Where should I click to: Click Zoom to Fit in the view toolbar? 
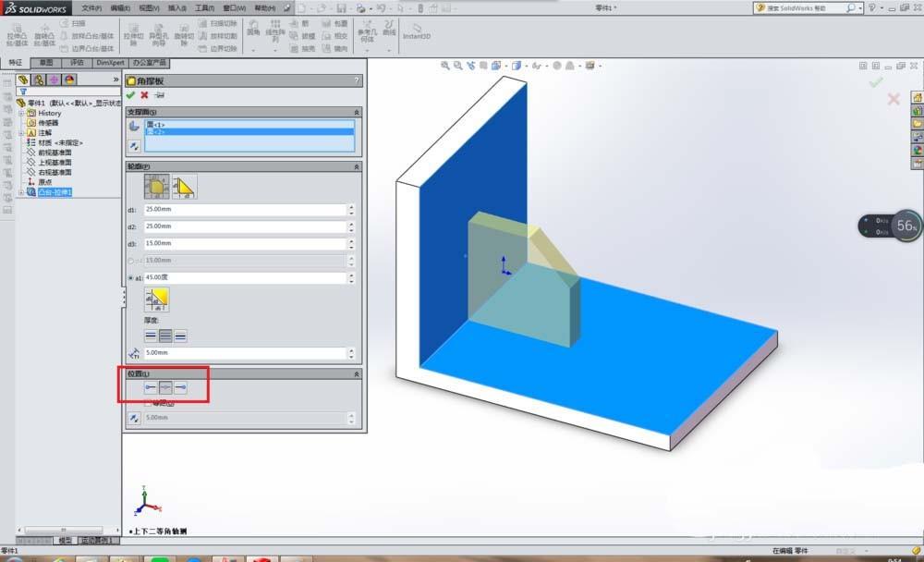[x=447, y=67]
